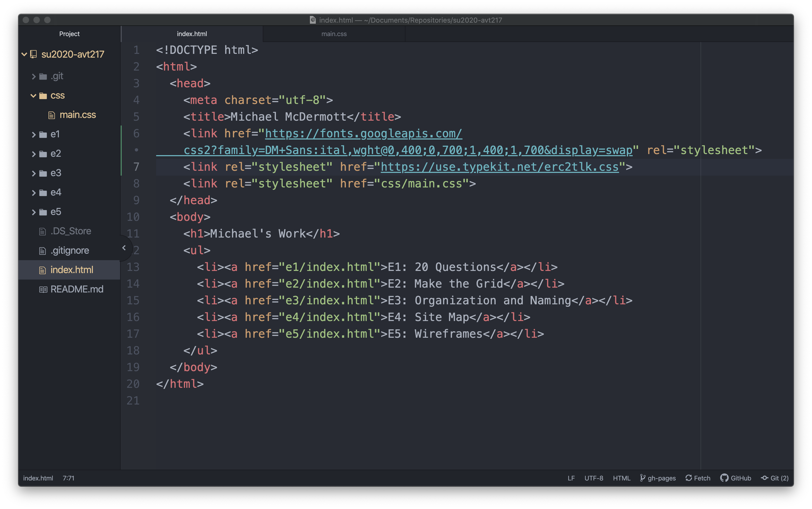The width and height of the screenshot is (812, 509).
Task: Click the index.html file icon in tree
Action: (42, 270)
